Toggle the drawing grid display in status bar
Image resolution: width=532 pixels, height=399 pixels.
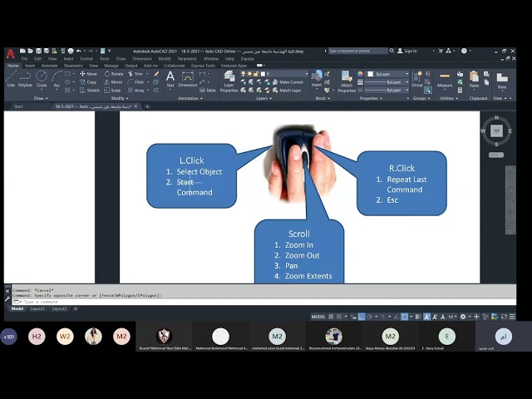point(331,317)
